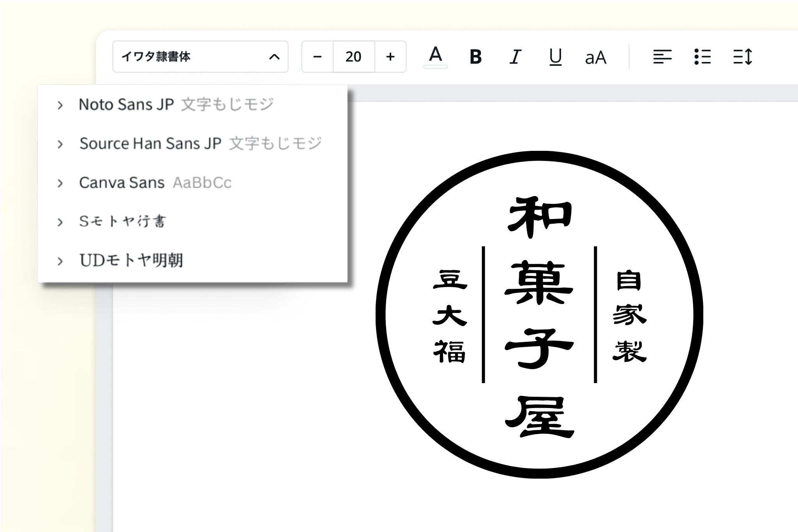Viewport: 798px width, 532px height.
Task: Select Sモトヤ行書 font from list
Action: point(123,222)
